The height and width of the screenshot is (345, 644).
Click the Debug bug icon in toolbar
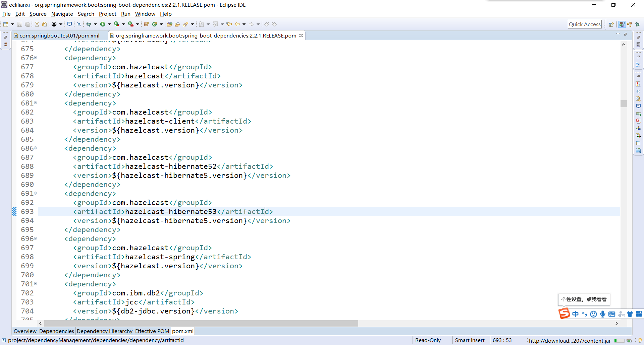pos(89,24)
